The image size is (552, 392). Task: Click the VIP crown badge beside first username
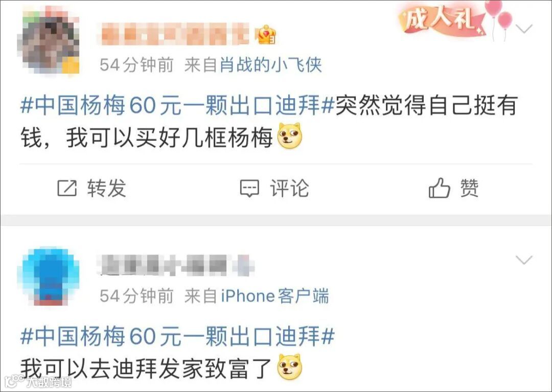pyautogui.click(x=267, y=35)
